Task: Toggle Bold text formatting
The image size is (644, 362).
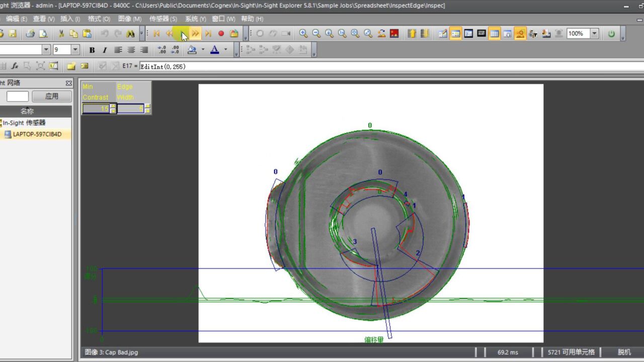Action: click(92, 50)
